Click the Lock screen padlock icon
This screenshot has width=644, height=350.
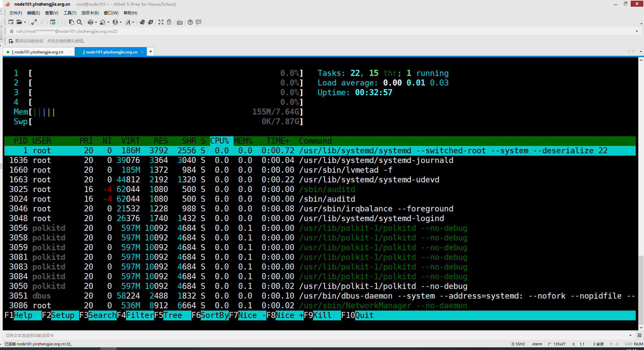click(x=169, y=22)
